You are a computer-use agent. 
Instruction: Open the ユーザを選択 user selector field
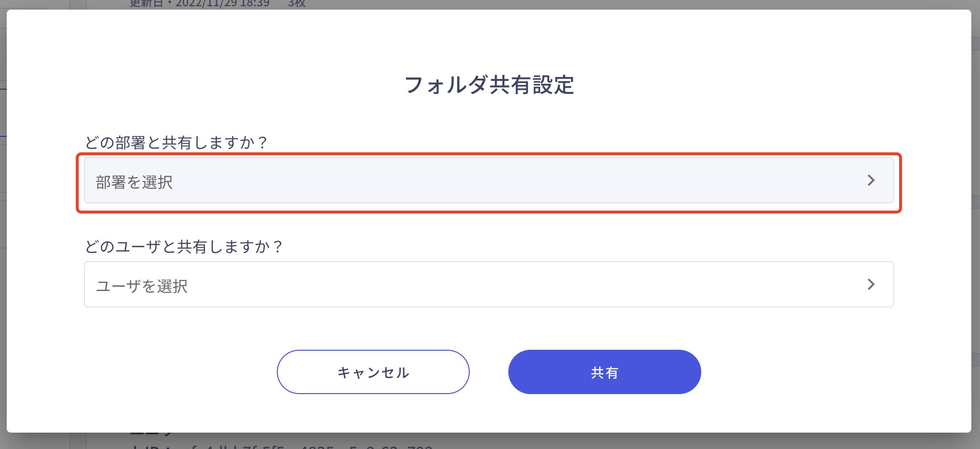(489, 284)
